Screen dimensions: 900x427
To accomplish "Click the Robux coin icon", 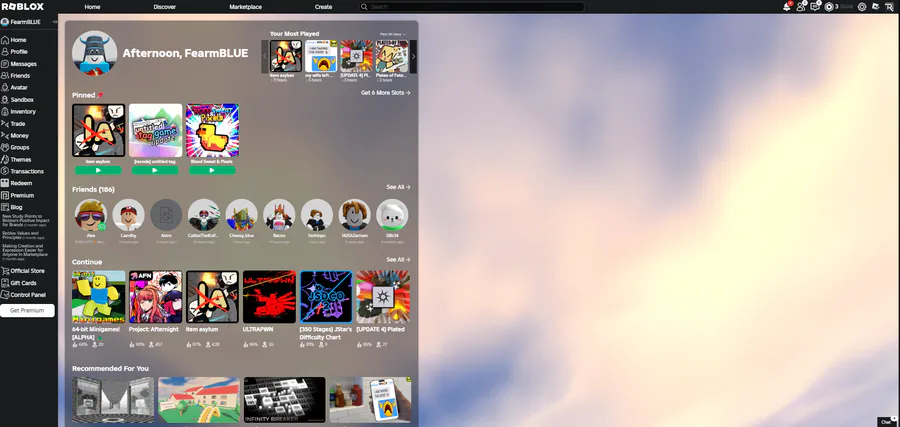I will tap(829, 7).
